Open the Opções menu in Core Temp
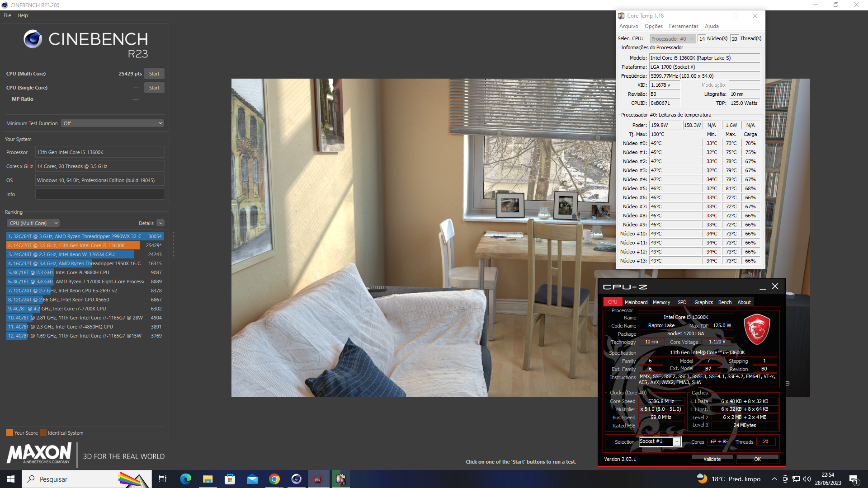The width and height of the screenshot is (868, 488). click(x=654, y=26)
